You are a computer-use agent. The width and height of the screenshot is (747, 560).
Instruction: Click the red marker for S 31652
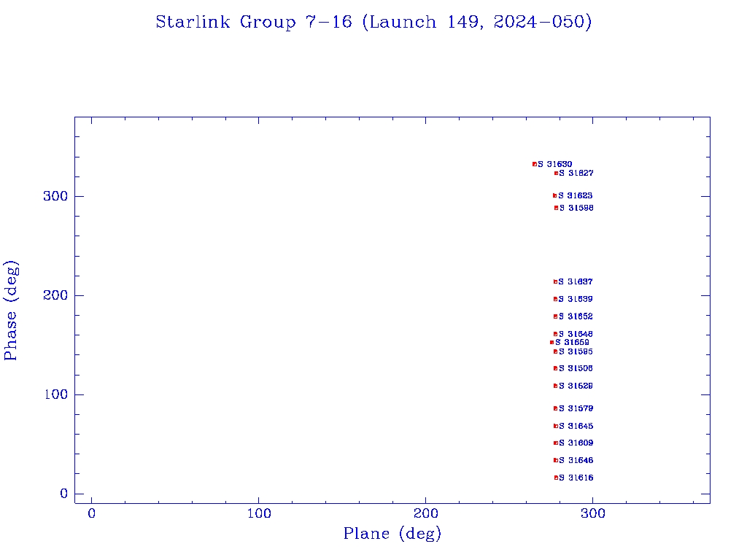click(556, 316)
